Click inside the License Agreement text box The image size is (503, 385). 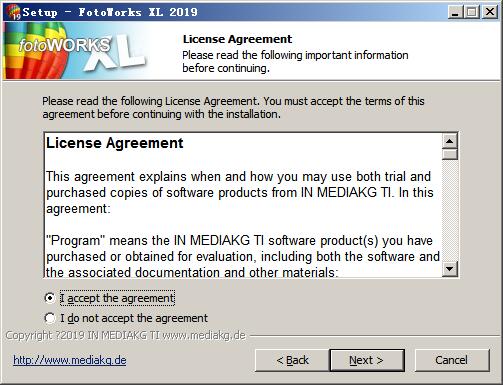[243, 205]
